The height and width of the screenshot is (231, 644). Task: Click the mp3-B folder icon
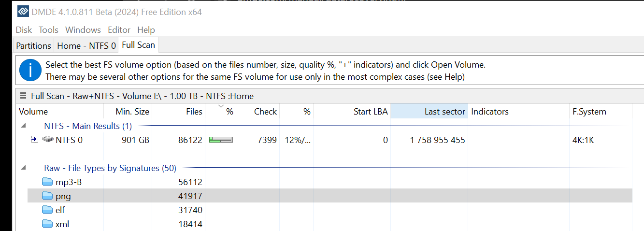(x=47, y=182)
